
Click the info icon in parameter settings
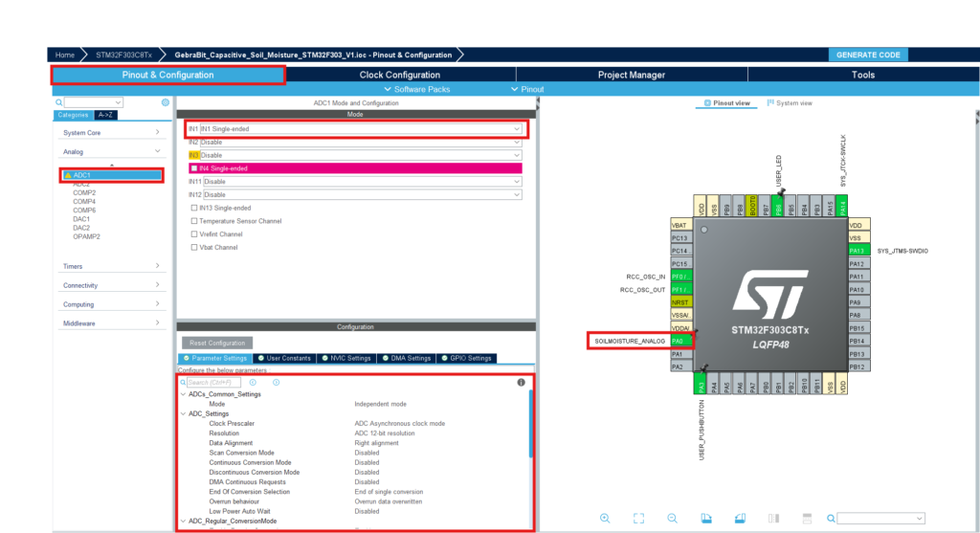[x=522, y=383]
